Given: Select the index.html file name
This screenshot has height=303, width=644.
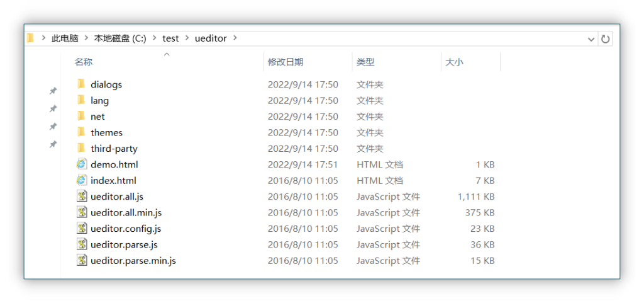Looking at the screenshot, I should [113, 181].
